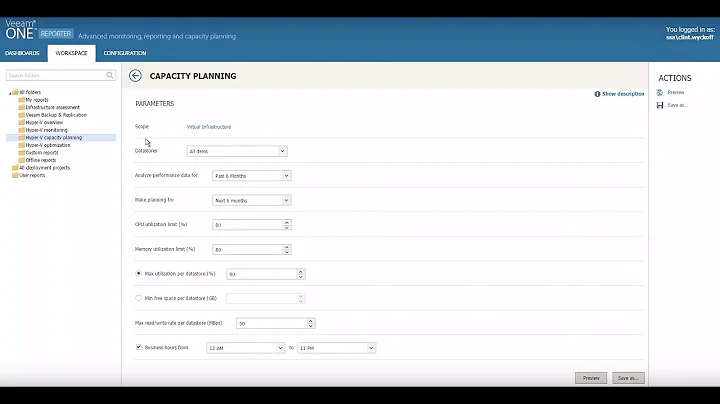Click the Max read/write rate value field
The height and width of the screenshot is (404, 720).
pyautogui.click(x=271, y=324)
